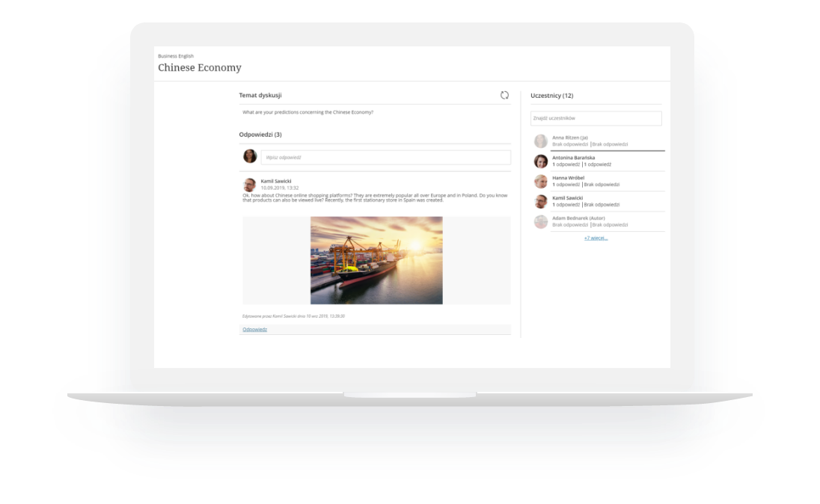
Task: Click Adam Bednarek's avatar
Action: tap(540, 221)
